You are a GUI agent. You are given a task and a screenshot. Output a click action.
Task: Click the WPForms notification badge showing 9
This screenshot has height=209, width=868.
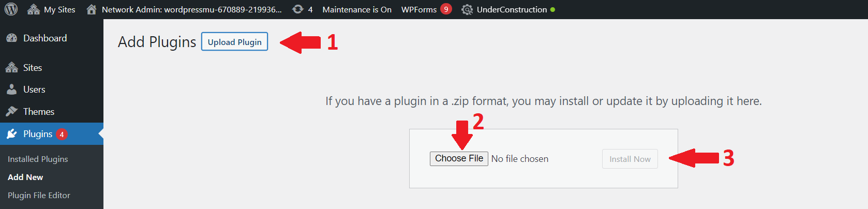point(446,9)
